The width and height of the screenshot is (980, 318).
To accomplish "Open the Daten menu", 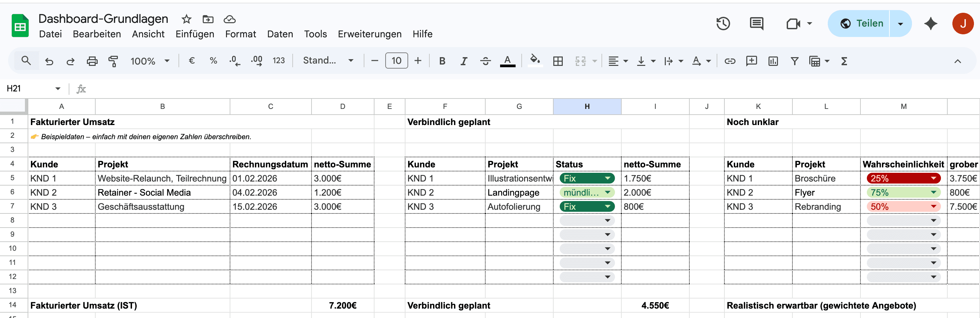I will [x=280, y=34].
